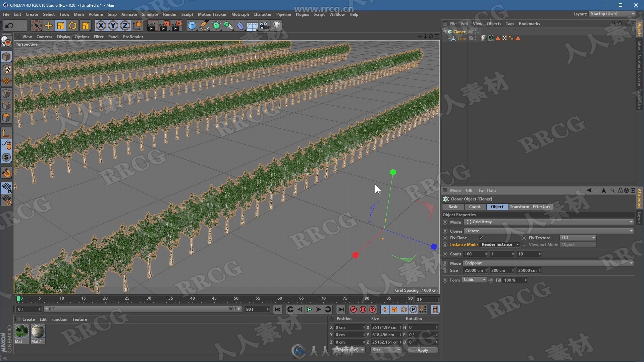Viewport: 644px width, 362px height.
Task: Click timeline ruler at frame 45
Action: click(214, 298)
